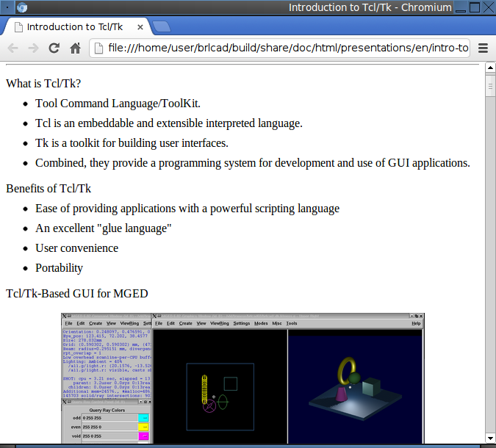Click the magenta void ray color swatch
Viewport: 496px width, 448px height.
point(143,436)
